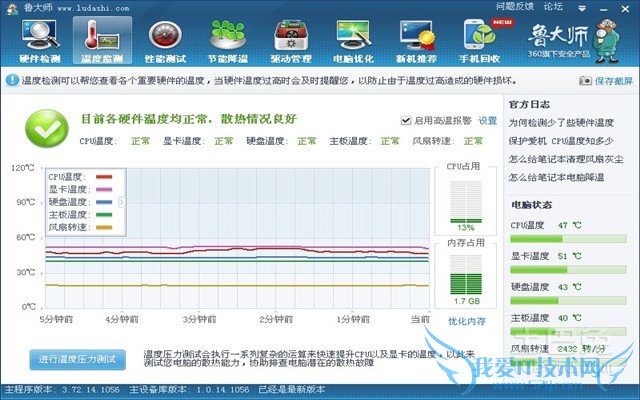Click the 当前 label on chart axis
The width and height of the screenshot is (640, 400).
point(420,319)
